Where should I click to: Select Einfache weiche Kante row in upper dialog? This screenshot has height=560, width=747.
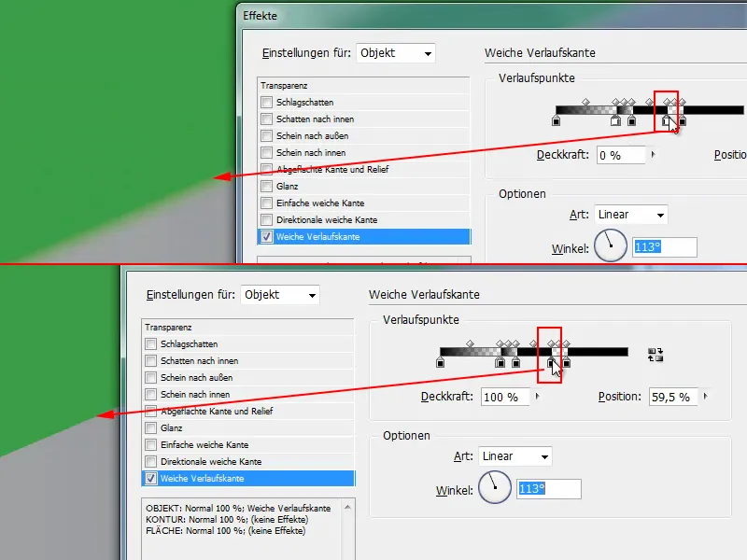(364, 203)
